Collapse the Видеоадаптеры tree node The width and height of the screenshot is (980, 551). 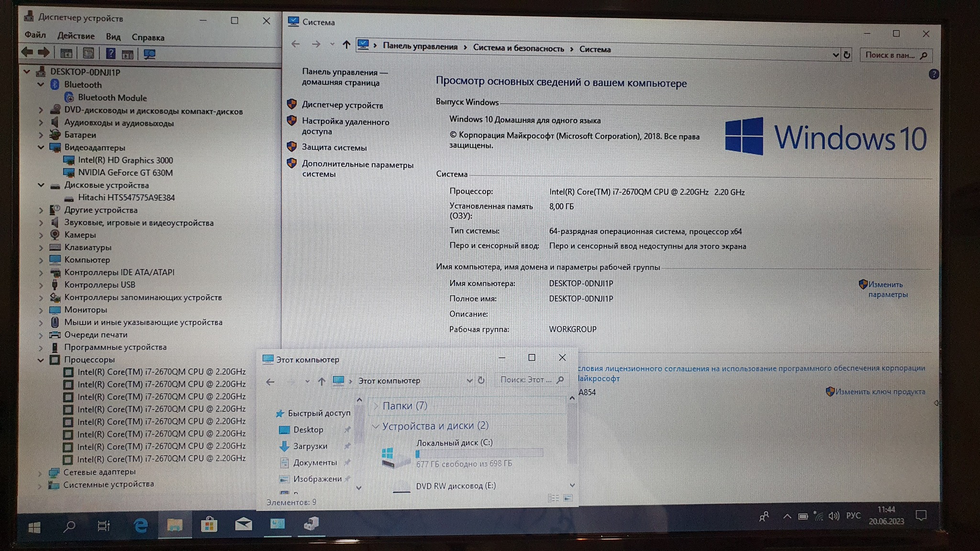41,147
